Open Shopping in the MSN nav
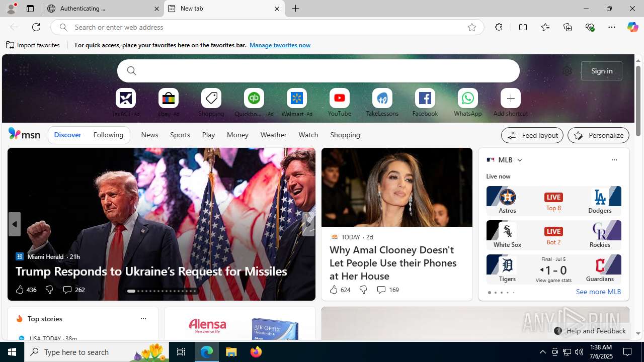Screen dimensions: 644x362 point(345,135)
